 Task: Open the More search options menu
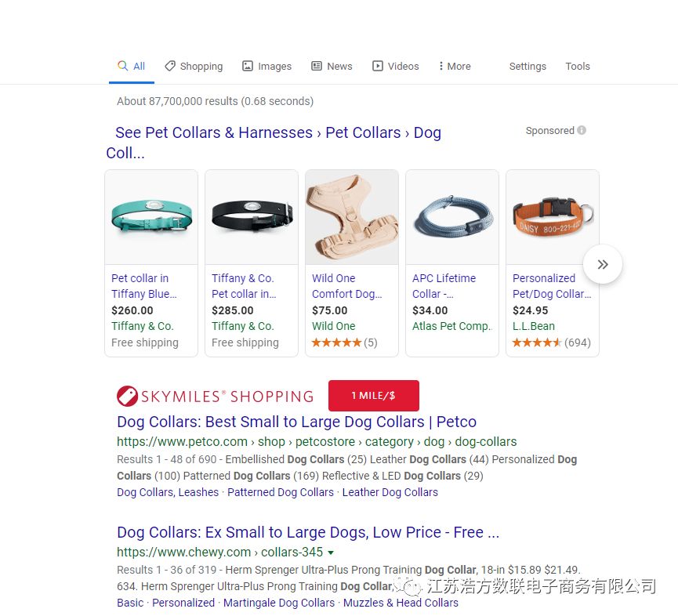[455, 66]
